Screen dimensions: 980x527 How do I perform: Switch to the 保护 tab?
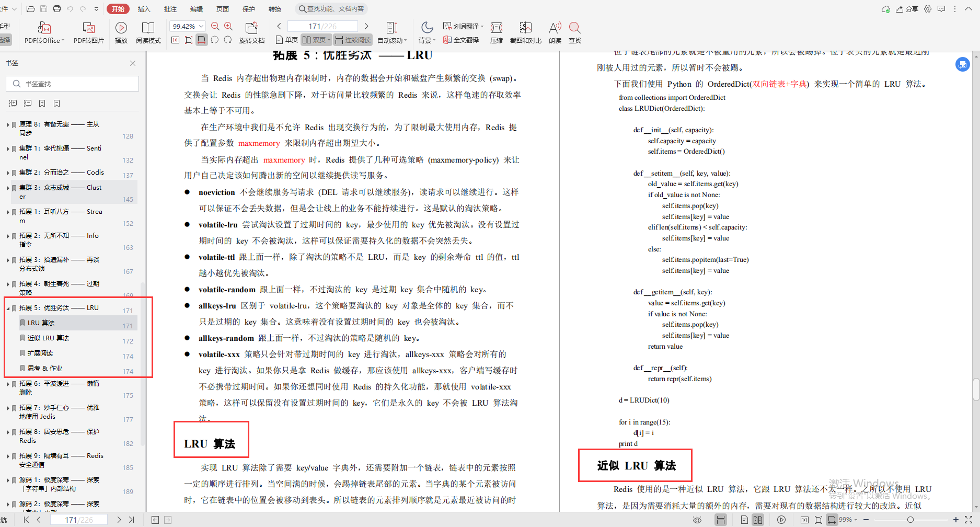tap(249, 9)
